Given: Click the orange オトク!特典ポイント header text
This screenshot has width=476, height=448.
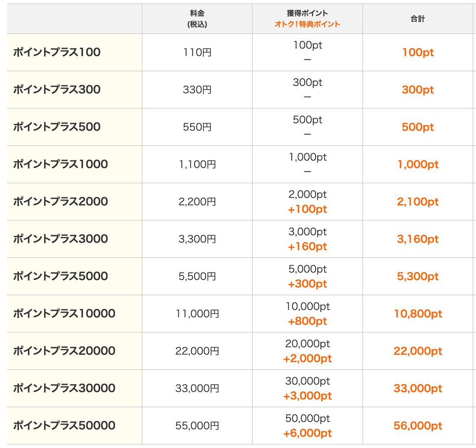Looking at the screenshot, I should (307, 24).
